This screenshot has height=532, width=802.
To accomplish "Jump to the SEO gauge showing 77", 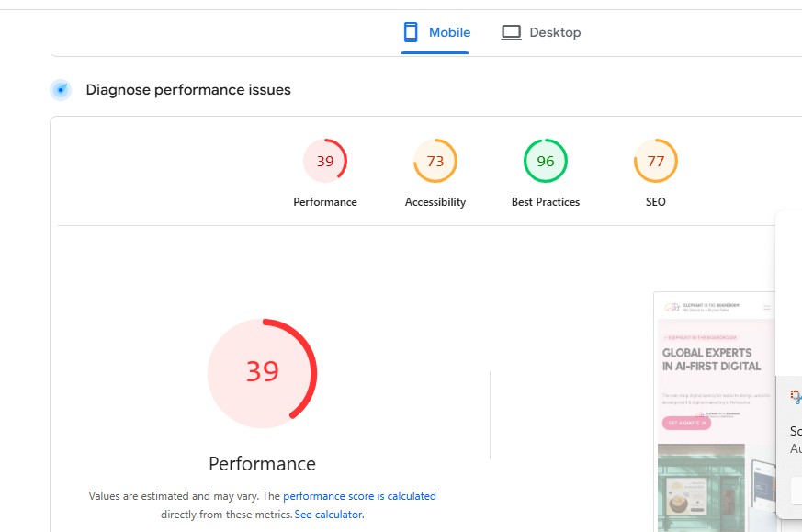I will 655,161.
